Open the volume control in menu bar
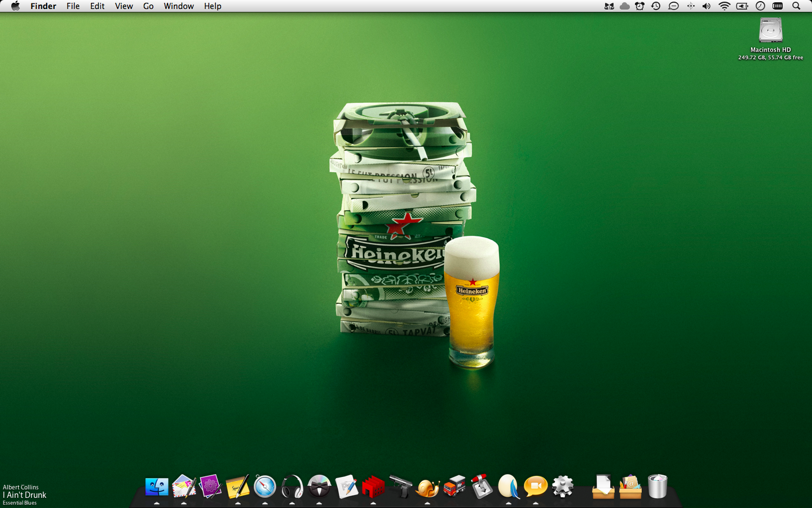 pyautogui.click(x=707, y=6)
